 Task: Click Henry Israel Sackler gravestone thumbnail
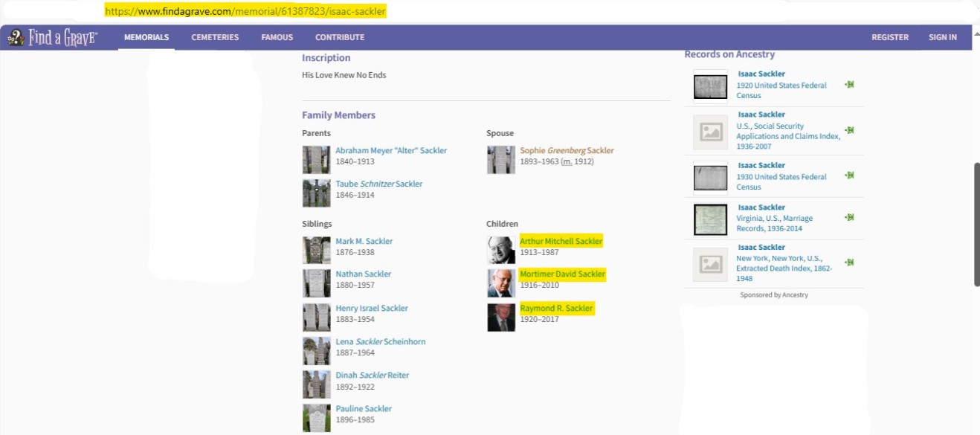(316, 318)
